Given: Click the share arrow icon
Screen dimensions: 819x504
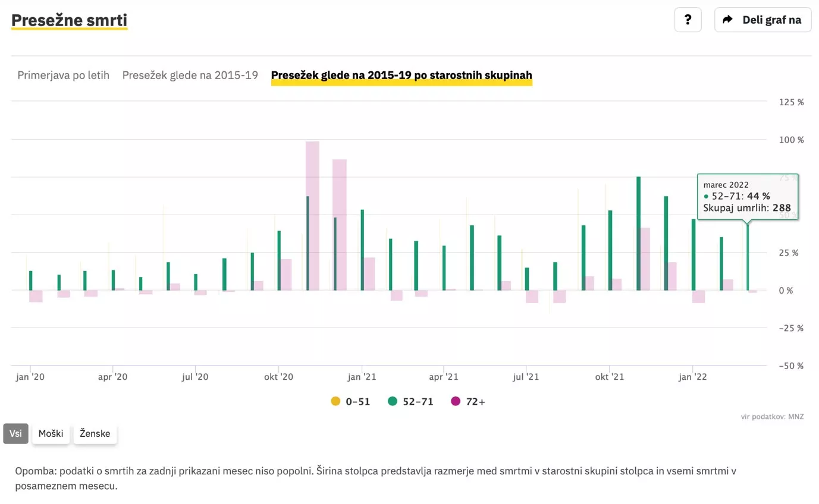Looking at the screenshot, I should (727, 20).
